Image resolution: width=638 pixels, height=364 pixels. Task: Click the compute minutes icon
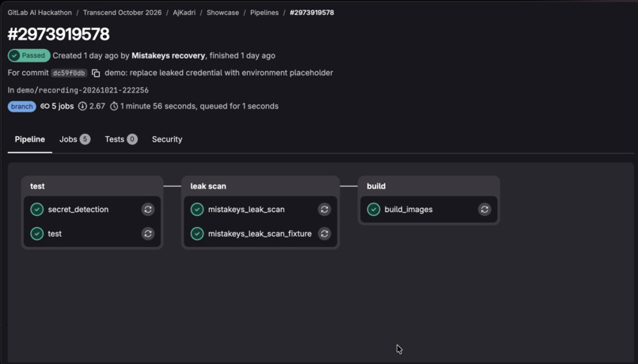pos(82,106)
